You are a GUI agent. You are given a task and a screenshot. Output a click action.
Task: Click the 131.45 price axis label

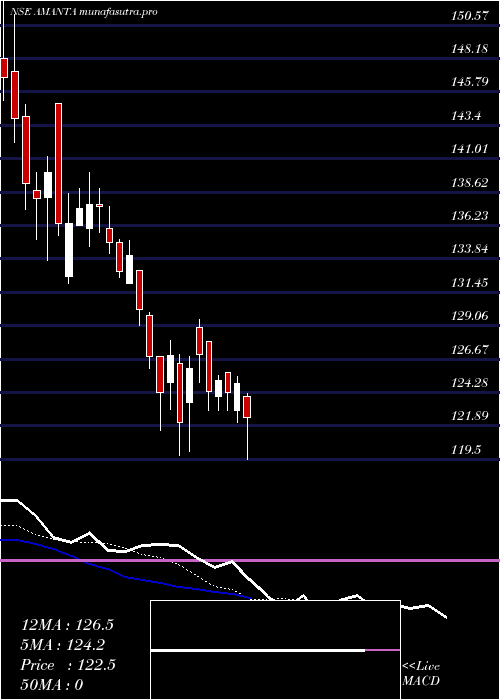(468, 283)
